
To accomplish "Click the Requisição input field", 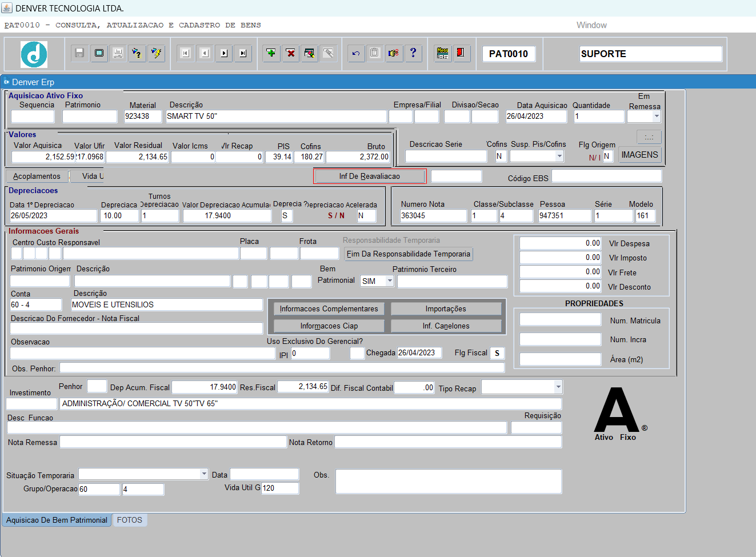I will tap(536, 427).
